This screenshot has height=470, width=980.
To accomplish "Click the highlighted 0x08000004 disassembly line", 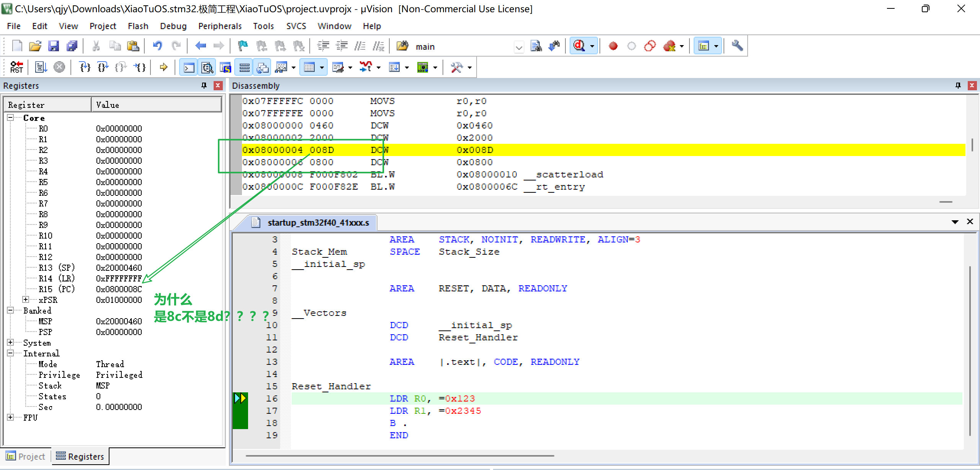I will click(x=603, y=150).
